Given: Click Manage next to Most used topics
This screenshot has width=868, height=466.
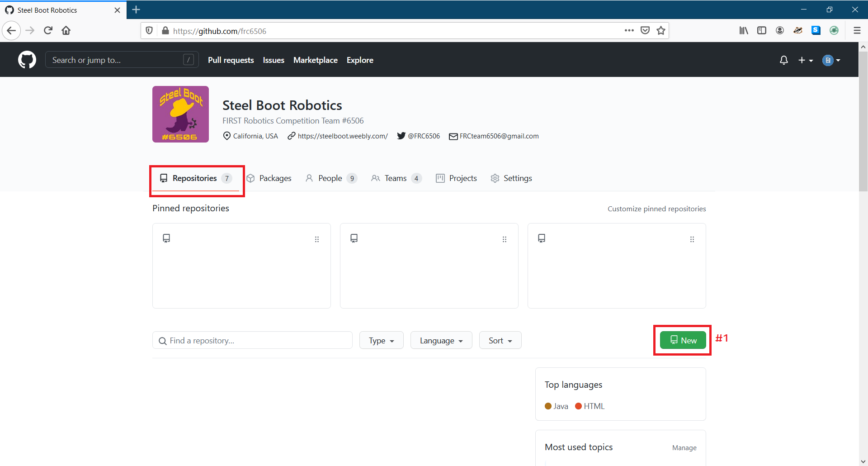Looking at the screenshot, I should click(684, 447).
